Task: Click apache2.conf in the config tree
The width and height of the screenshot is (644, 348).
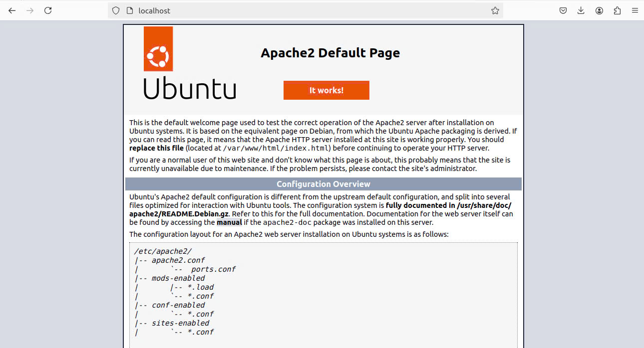Action: 178,260
